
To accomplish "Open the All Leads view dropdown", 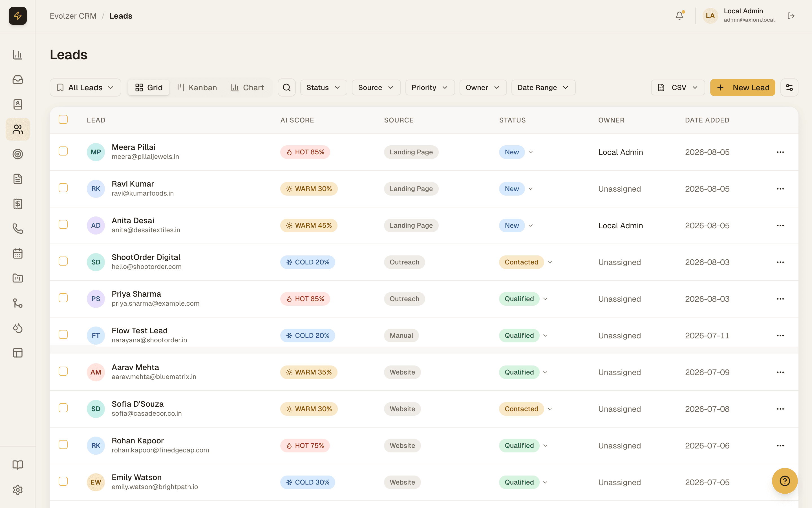I will point(85,88).
